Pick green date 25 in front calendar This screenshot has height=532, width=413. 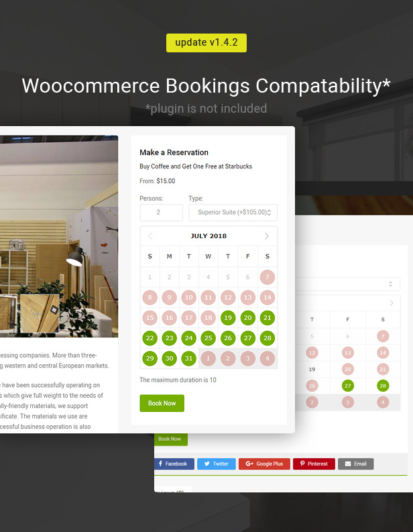coord(209,338)
